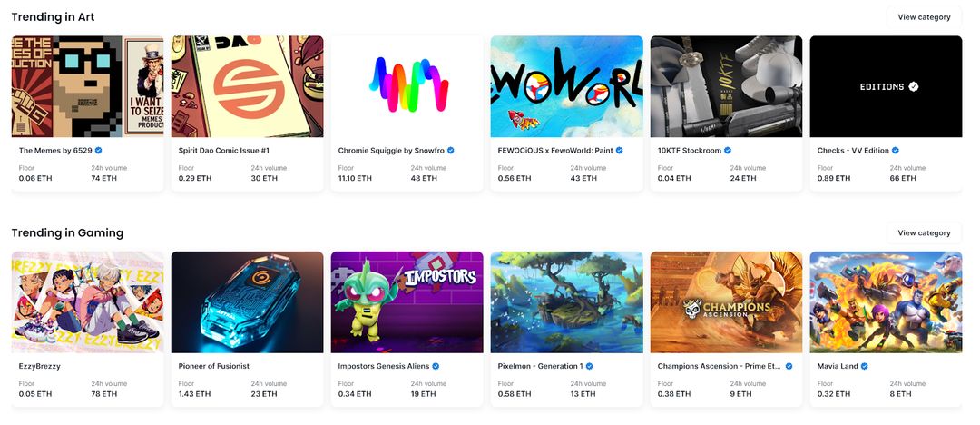Select the Chromie Squiggle rainbow thumbnail
Image resolution: width=980 pixels, height=425 pixels.
click(x=407, y=86)
